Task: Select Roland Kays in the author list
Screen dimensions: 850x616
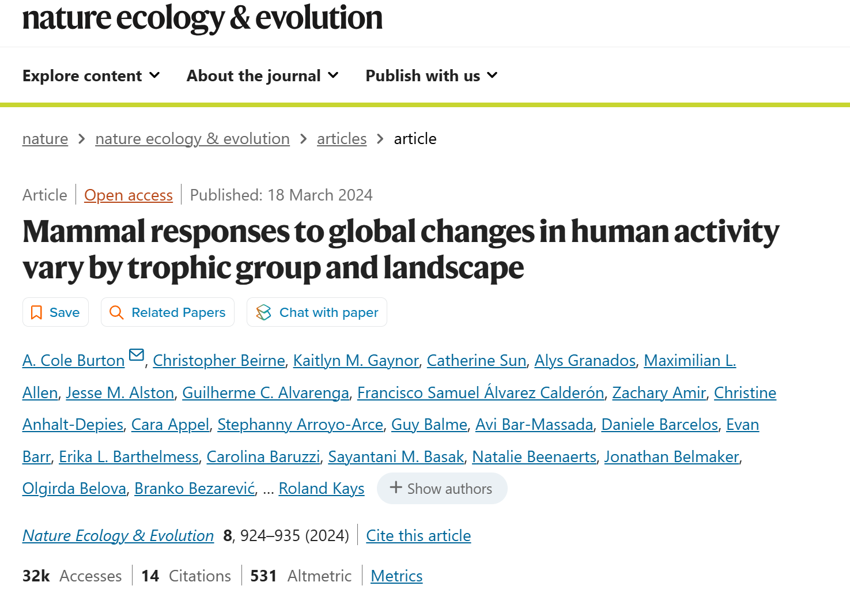Action: pos(321,487)
